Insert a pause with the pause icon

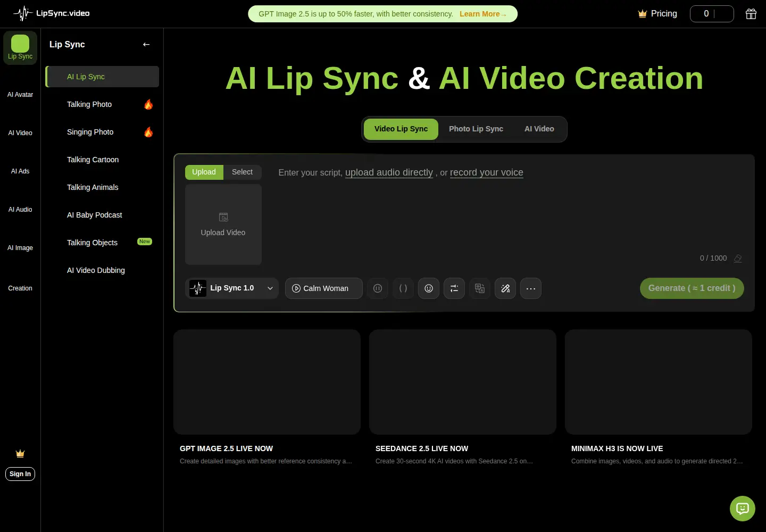tap(378, 288)
